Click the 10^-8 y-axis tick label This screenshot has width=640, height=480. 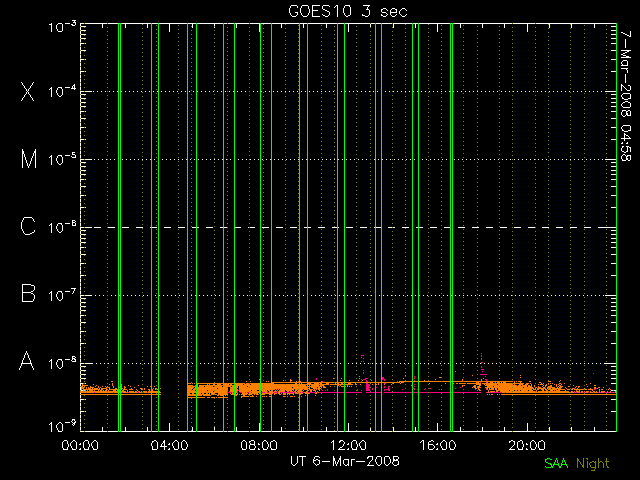click(x=62, y=362)
